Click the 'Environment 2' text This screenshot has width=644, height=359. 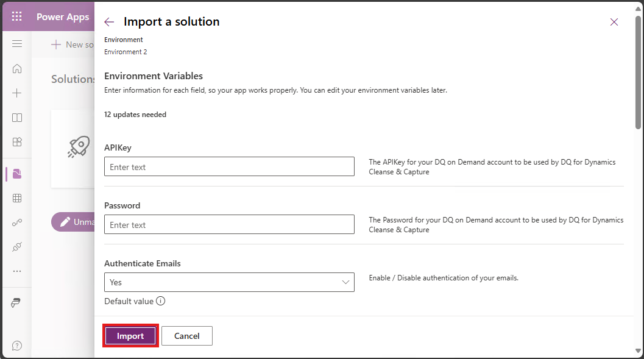click(x=126, y=52)
